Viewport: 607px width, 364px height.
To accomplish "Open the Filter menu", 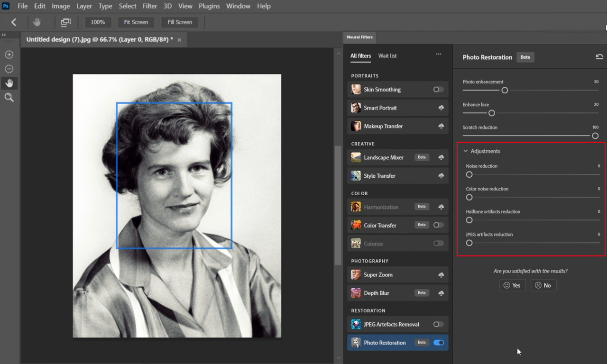I will click(149, 6).
